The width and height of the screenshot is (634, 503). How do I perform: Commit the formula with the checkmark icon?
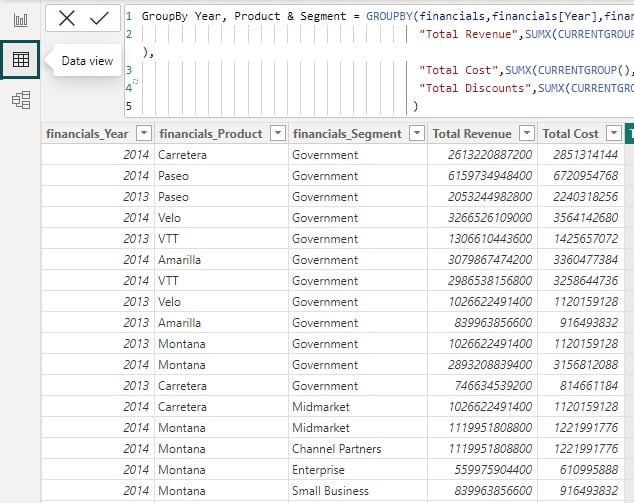[x=99, y=18]
